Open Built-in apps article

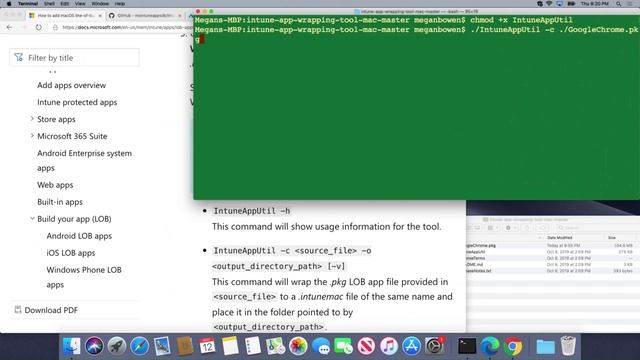pyautogui.click(x=60, y=202)
